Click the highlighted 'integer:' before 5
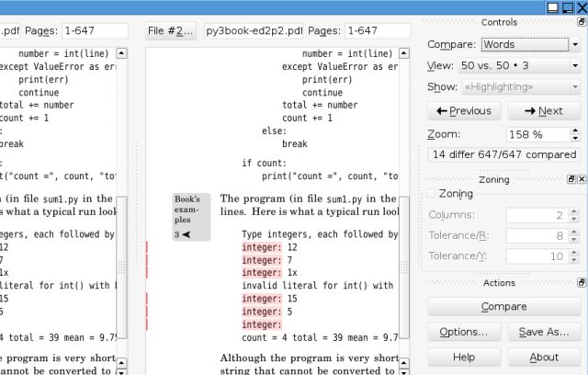 pyautogui.click(x=261, y=312)
